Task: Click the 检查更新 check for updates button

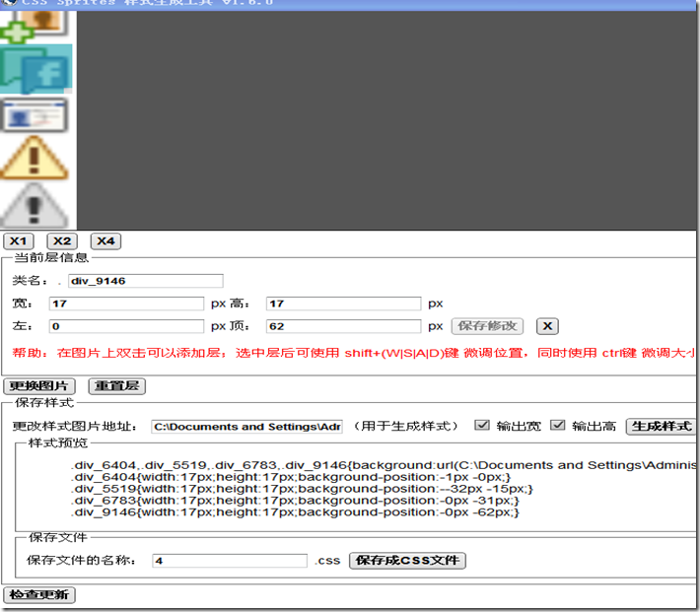Action: 39,595
